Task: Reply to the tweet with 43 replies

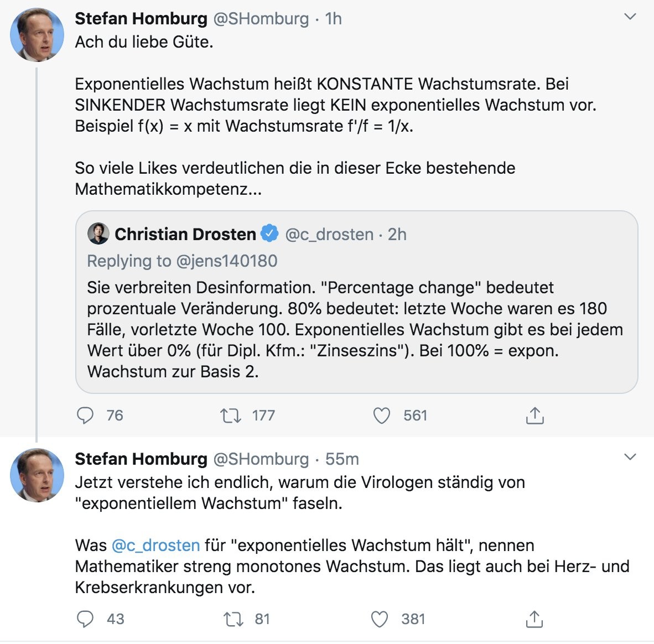Action: [85, 619]
